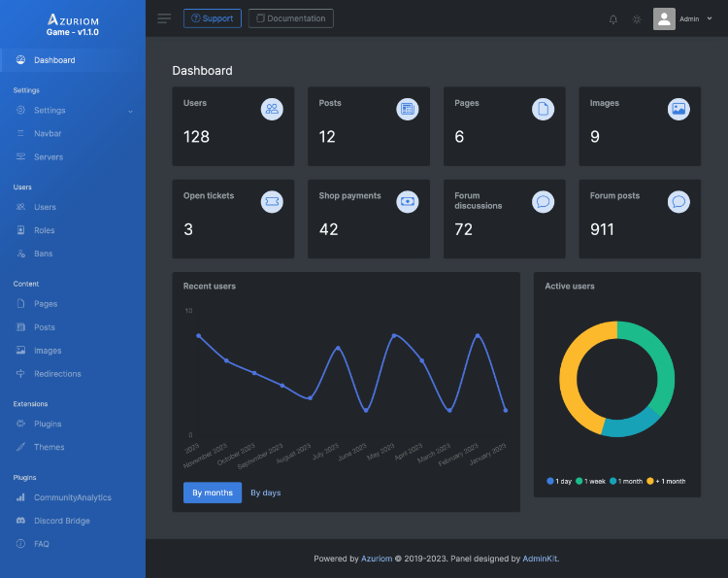
Task: Click the Images card picture icon
Action: point(678,109)
